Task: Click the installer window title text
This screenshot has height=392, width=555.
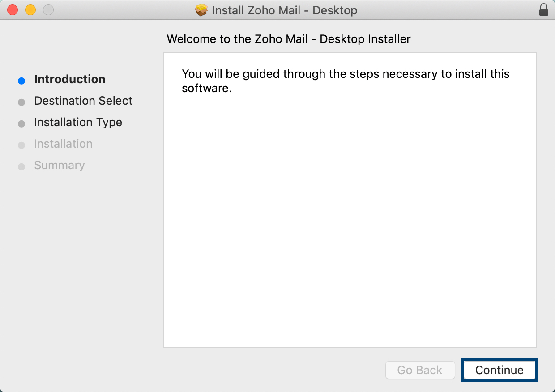Action: pyautogui.click(x=285, y=10)
